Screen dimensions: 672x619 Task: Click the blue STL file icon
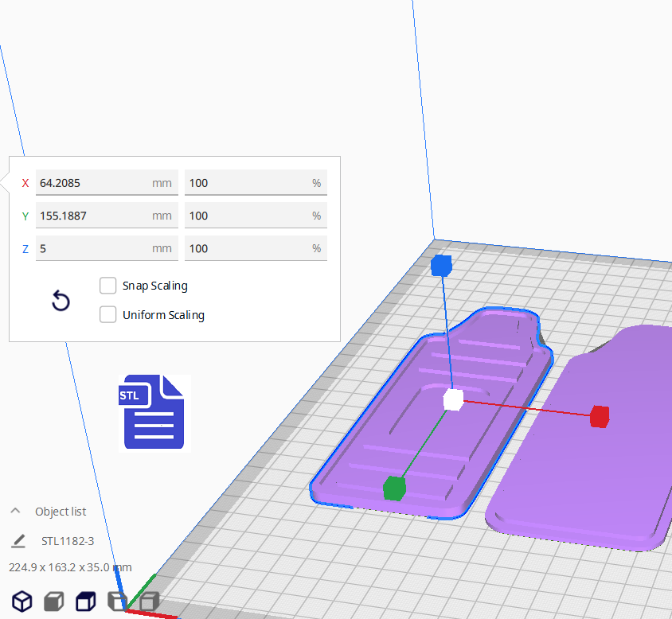[154, 412]
